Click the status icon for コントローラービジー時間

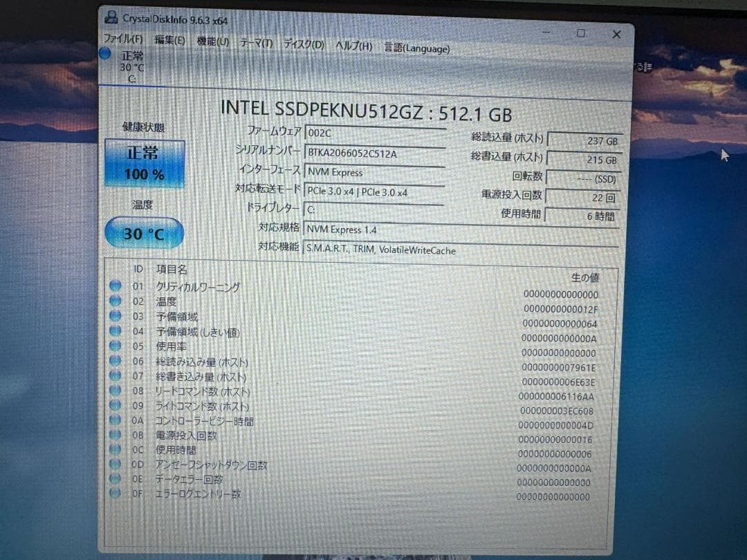click(114, 420)
